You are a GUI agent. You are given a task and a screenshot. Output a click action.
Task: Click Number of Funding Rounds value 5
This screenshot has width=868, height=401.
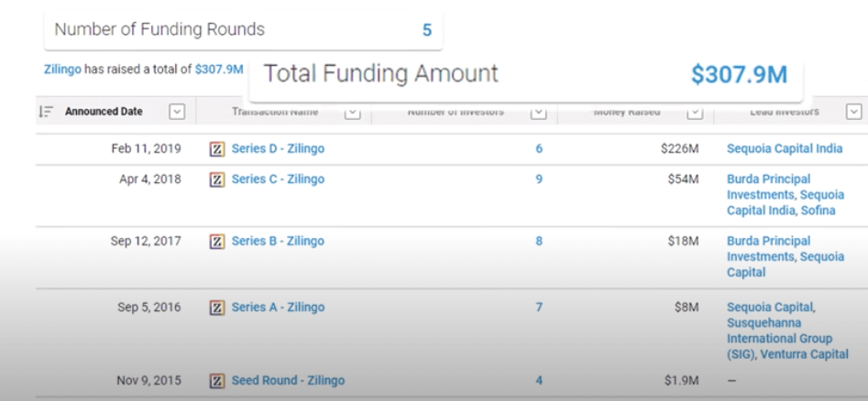[x=427, y=30]
